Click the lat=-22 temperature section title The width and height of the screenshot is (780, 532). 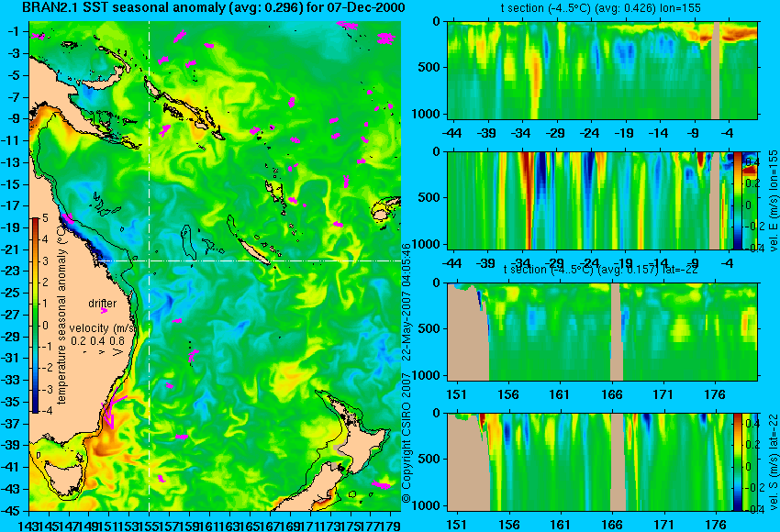[x=601, y=270]
